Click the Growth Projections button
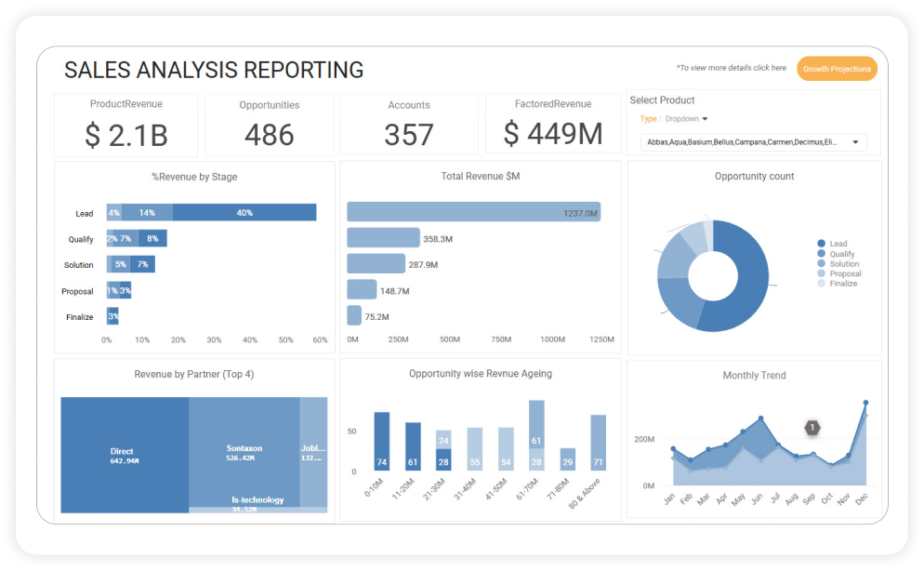The height and width of the screenshot is (571, 924). pyautogui.click(x=837, y=69)
